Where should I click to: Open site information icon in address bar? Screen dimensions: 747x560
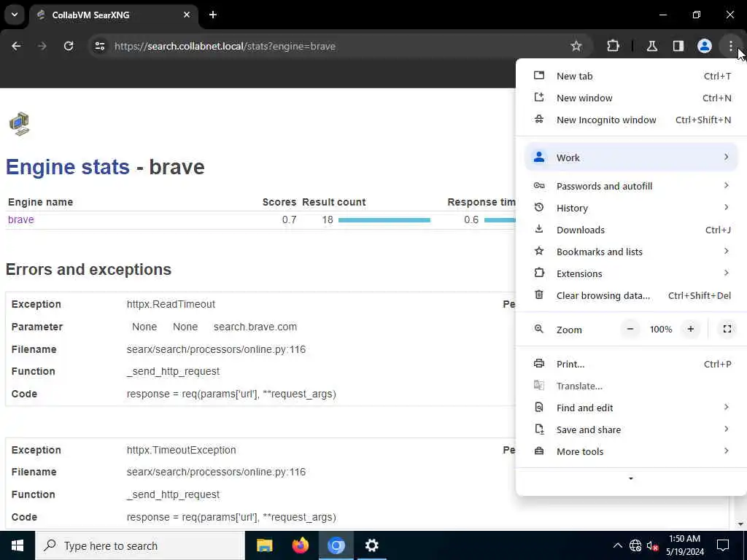pyautogui.click(x=99, y=46)
